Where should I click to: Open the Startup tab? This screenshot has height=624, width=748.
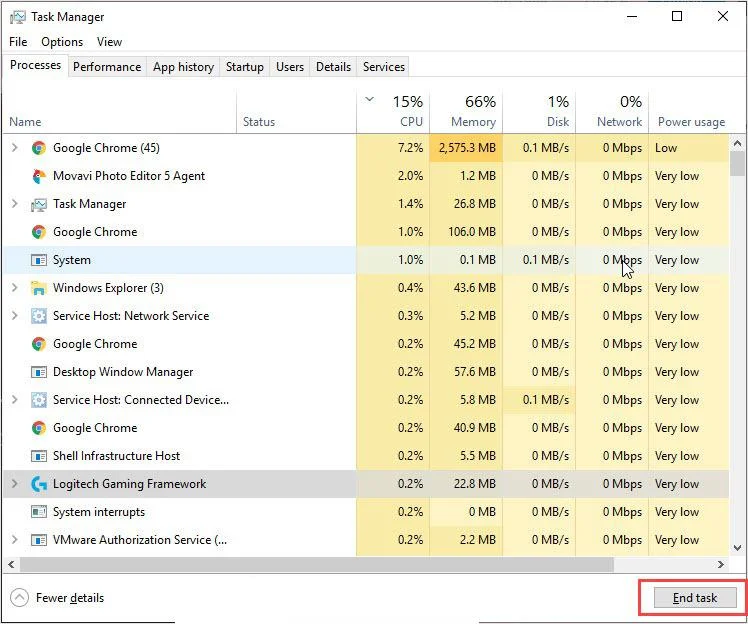pyautogui.click(x=245, y=67)
